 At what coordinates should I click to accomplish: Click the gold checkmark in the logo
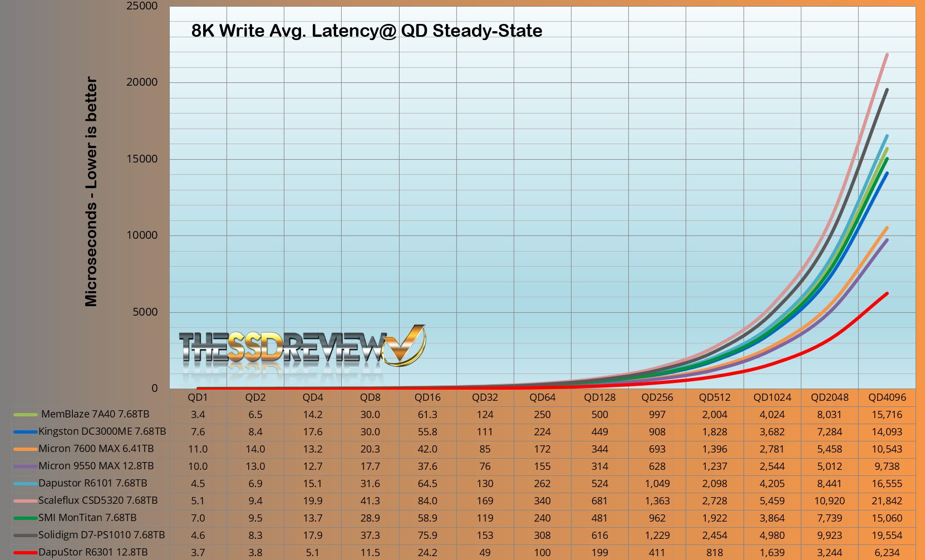pyautogui.click(x=406, y=345)
